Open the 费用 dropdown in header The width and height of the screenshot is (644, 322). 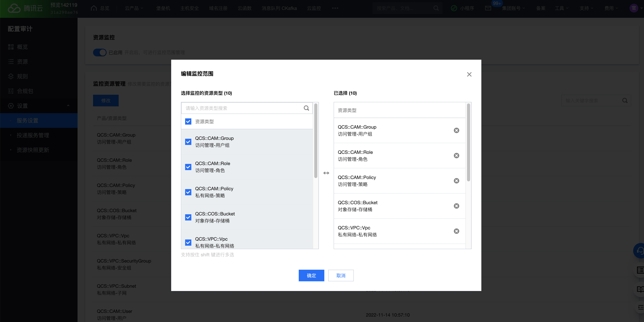coord(611,8)
